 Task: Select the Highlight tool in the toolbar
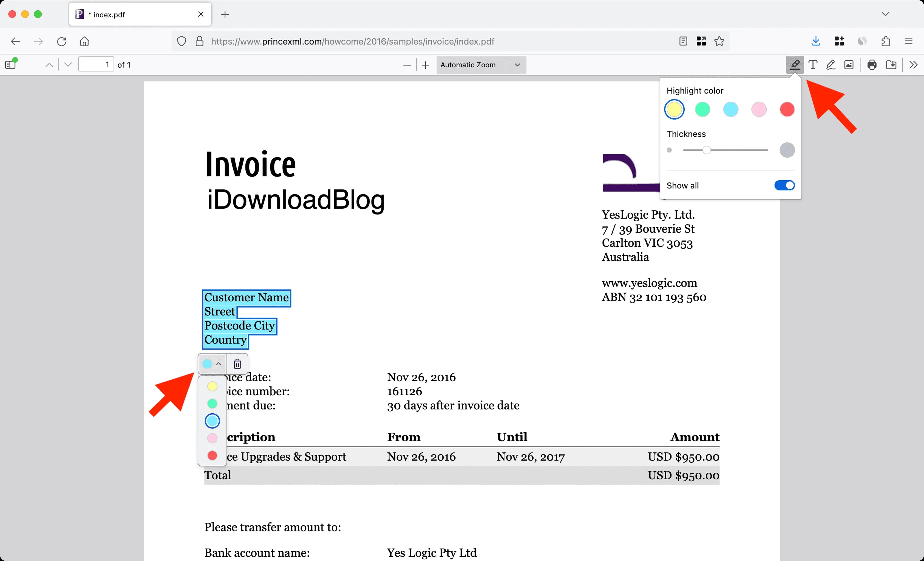795,64
